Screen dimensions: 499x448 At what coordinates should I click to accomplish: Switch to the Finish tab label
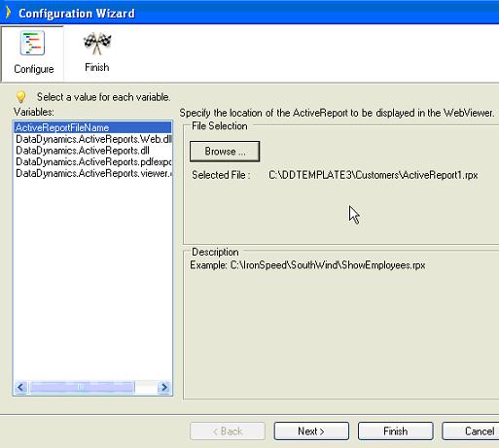click(x=97, y=67)
